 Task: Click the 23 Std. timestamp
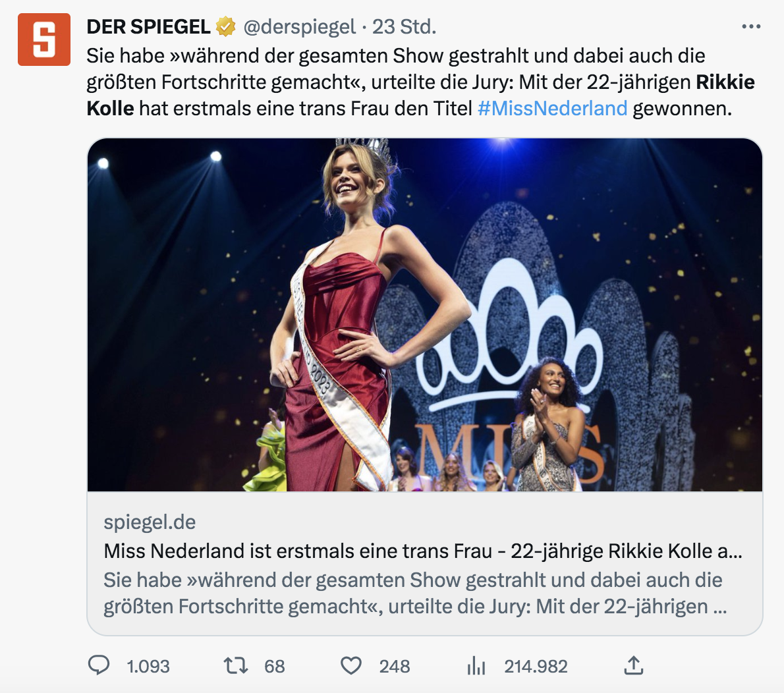pyautogui.click(x=404, y=27)
